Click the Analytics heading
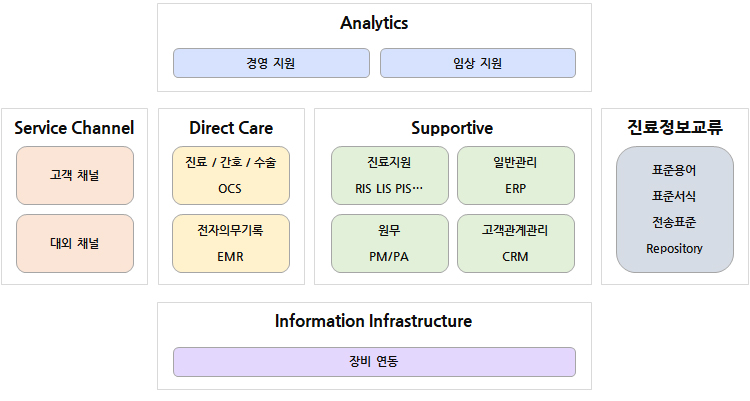The image size is (750, 401). click(374, 23)
